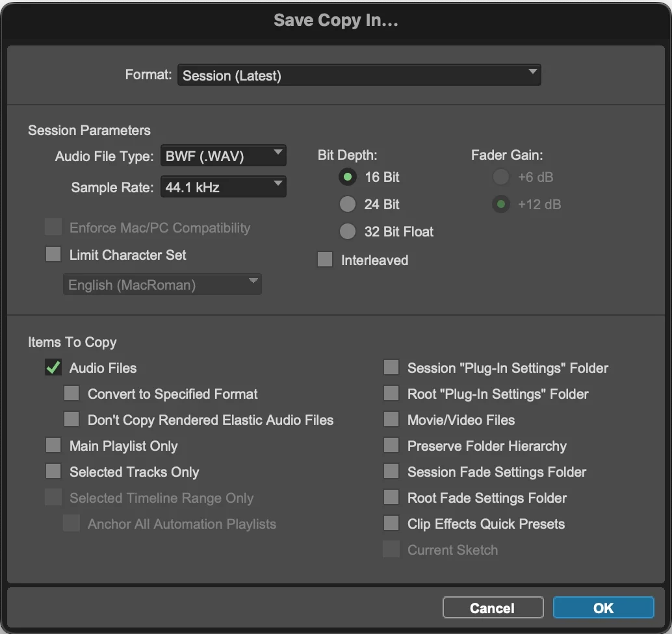This screenshot has width=672, height=634.
Task: Check Root "Plug-In Settings" Folder
Action: point(391,393)
